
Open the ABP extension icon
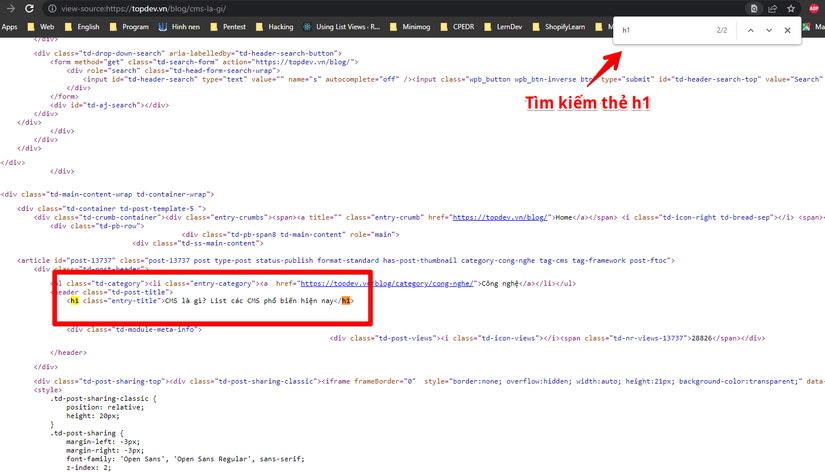coord(813,8)
